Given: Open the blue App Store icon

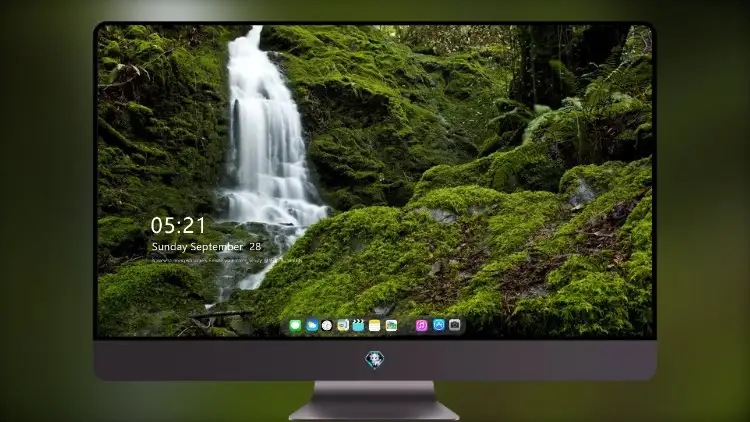Looking at the screenshot, I should click(439, 325).
